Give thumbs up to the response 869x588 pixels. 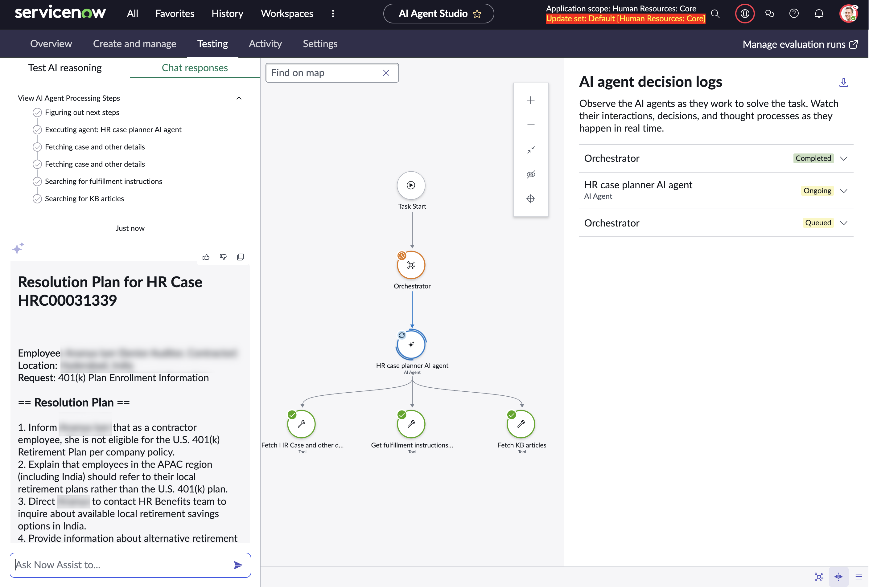[206, 257]
